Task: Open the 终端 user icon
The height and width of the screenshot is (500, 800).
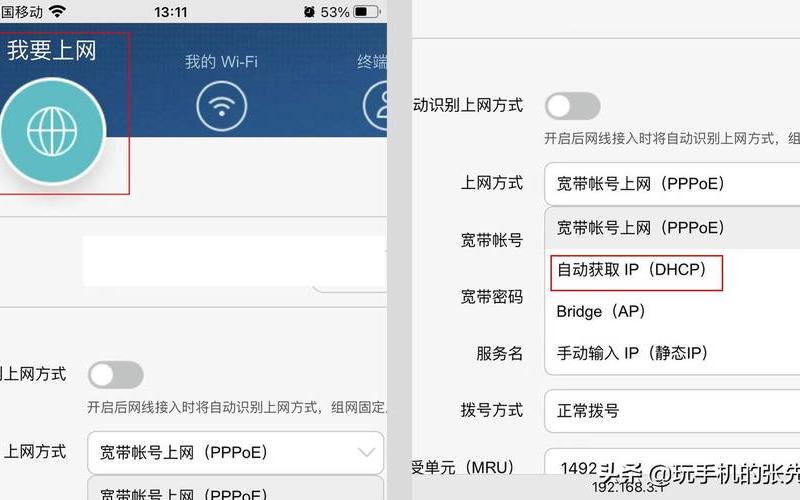Action: [x=376, y=106]
